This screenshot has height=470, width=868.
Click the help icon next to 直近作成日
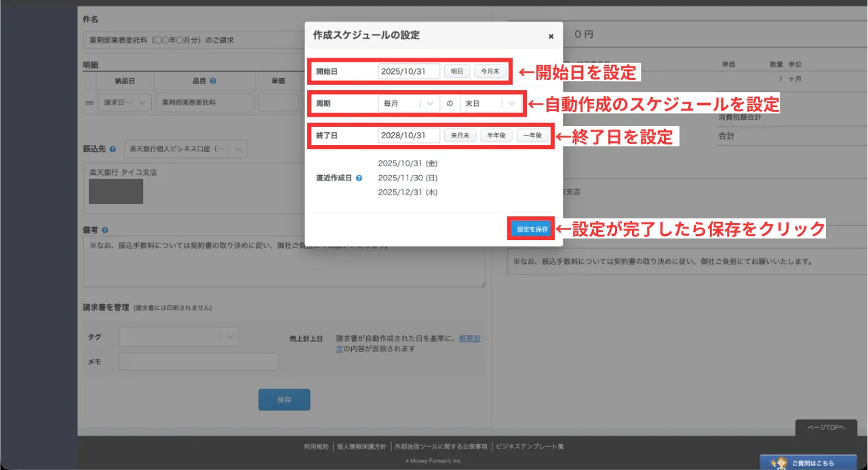359,178
